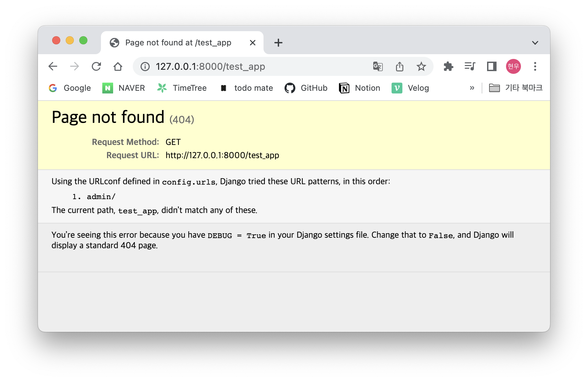This screenshot has height=382, width=588.
Task: Open the browser home page
Action: coord(118,66)
